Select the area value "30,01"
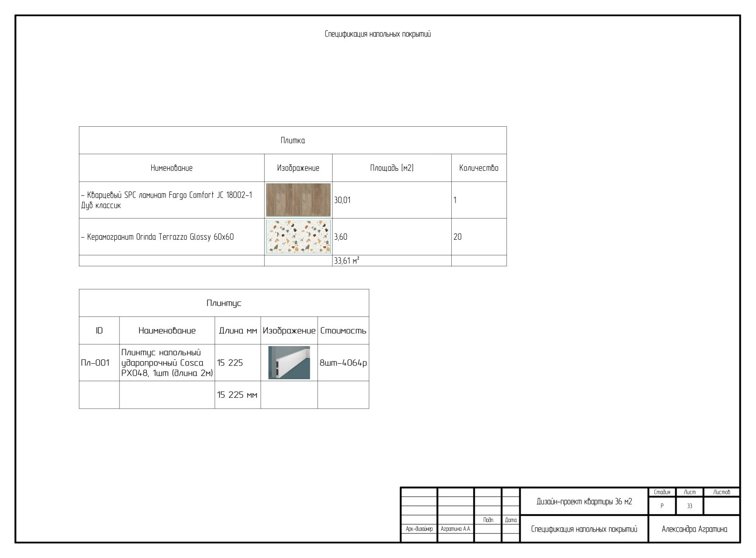 tap(342, 200)
